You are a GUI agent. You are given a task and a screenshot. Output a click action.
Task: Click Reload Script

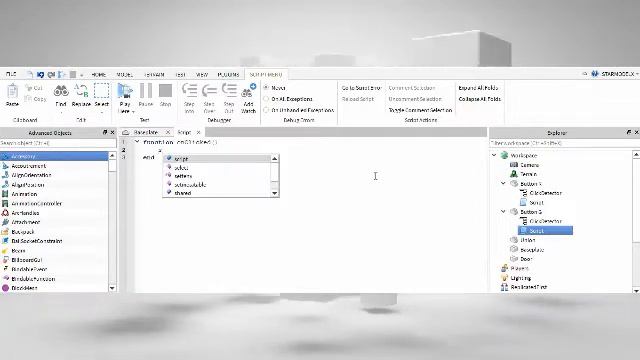358,99
